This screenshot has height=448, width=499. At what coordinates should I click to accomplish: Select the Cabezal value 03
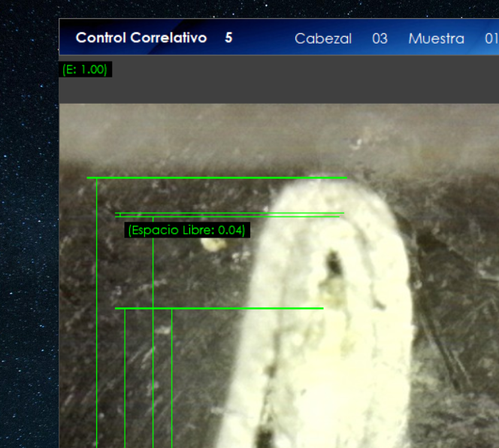pos(380,38)
